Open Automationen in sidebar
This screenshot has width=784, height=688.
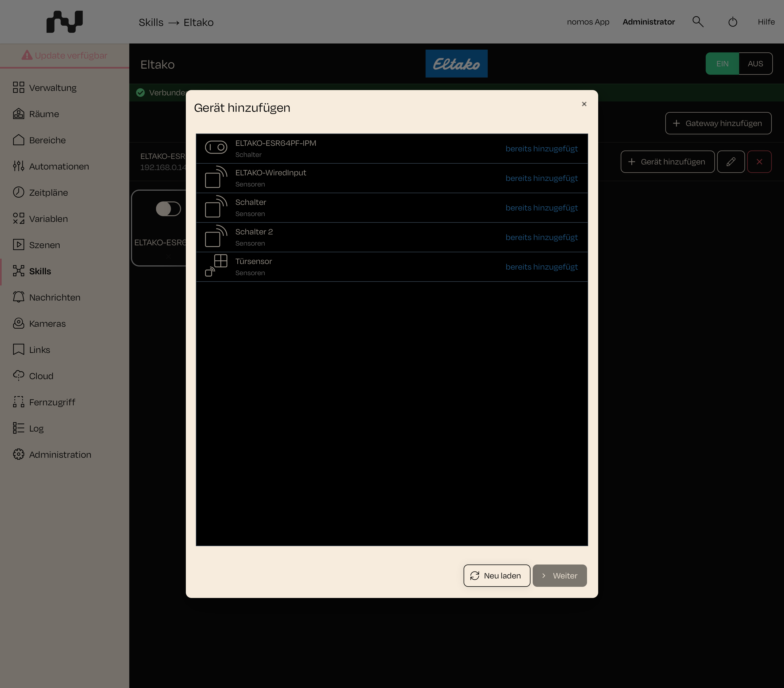coord(51,166)
